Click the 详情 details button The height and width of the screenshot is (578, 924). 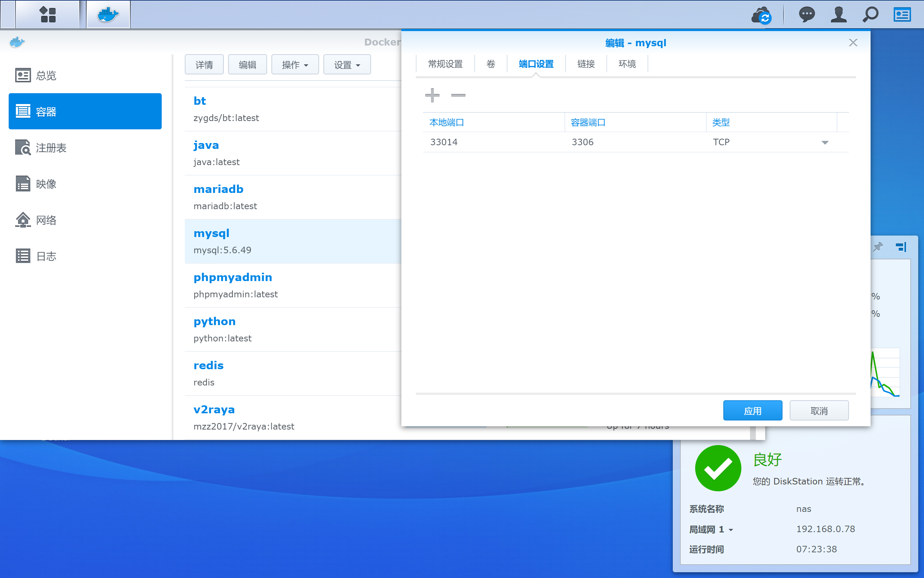[x=204, y=65]
